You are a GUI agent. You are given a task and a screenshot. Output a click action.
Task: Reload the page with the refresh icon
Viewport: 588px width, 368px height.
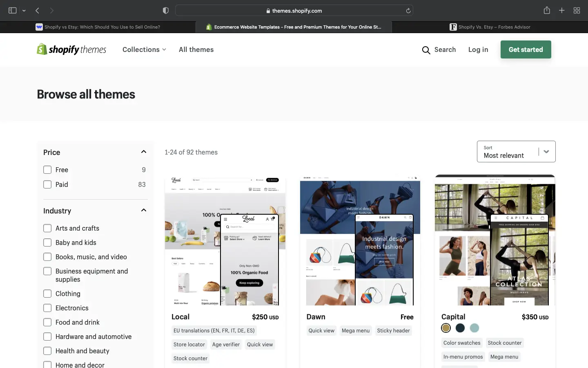[408, 11]
